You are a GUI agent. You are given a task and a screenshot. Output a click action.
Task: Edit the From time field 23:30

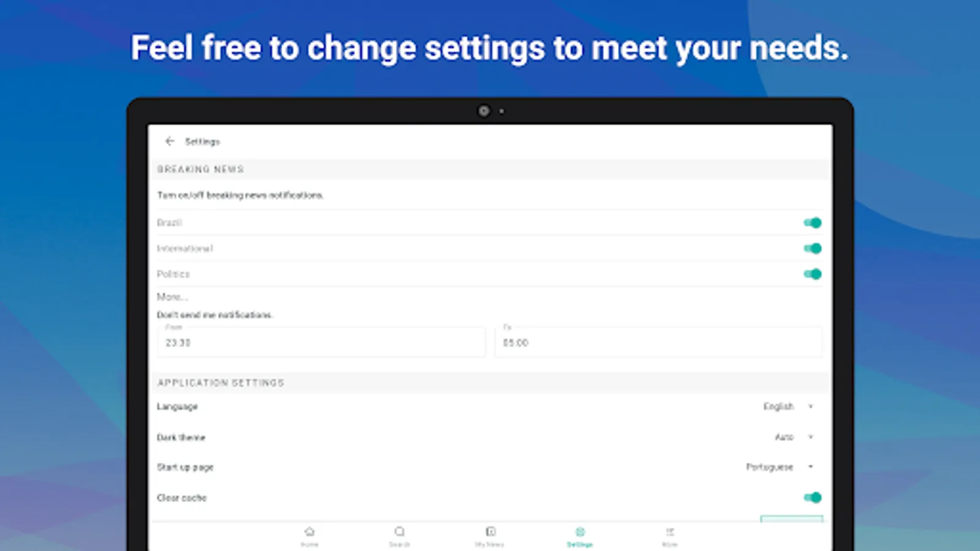coord(322,342)
